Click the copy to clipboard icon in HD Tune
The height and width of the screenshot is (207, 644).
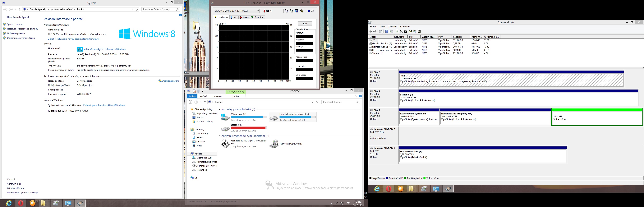(287, 11)
